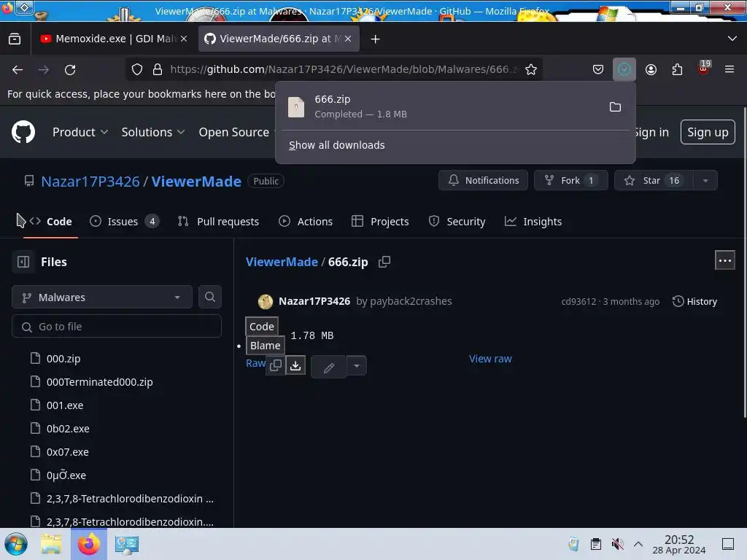Go back to previous page
Screen dimensions: 747x560
tap(18, 69)
